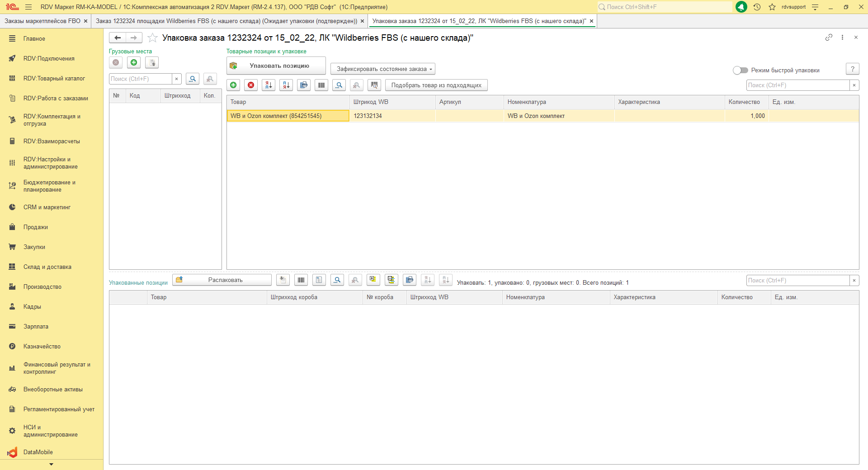Open 'Склад и доставка' section in sidebar
The height and width of the screenshot is (470, 868).
(47, 267)
